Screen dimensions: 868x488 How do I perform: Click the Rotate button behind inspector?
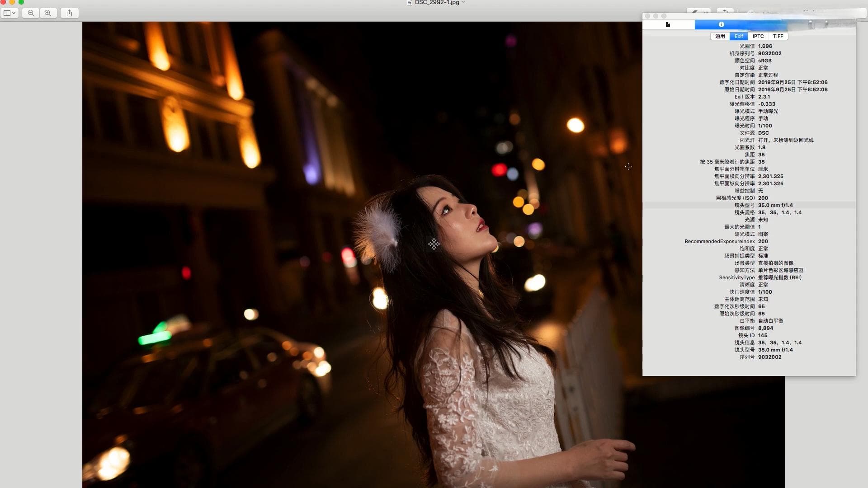tap(725, 11)
